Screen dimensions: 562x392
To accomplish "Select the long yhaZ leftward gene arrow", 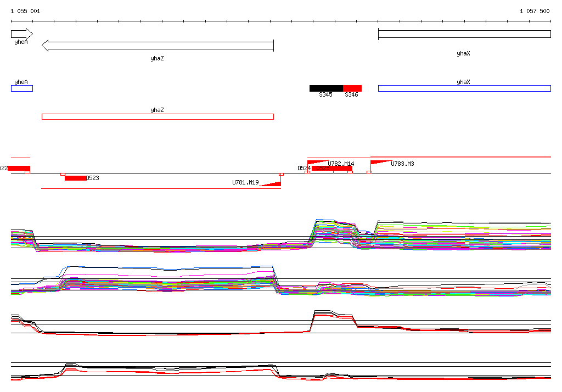I will coord(158,46).
